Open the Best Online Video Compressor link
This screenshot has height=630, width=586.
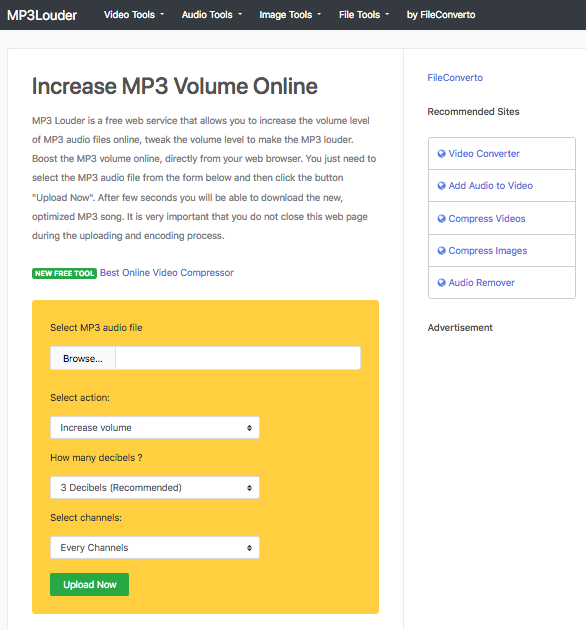click(x=166, y=273)
